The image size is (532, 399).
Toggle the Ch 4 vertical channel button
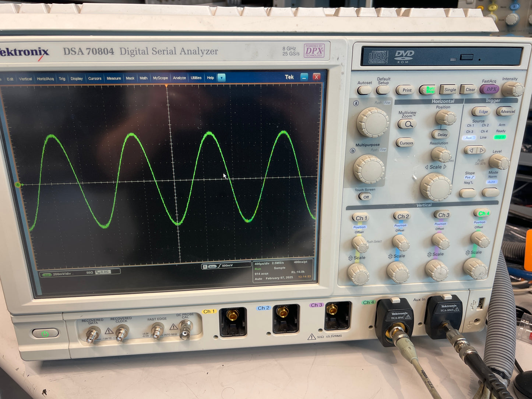[x=482, y=213]
